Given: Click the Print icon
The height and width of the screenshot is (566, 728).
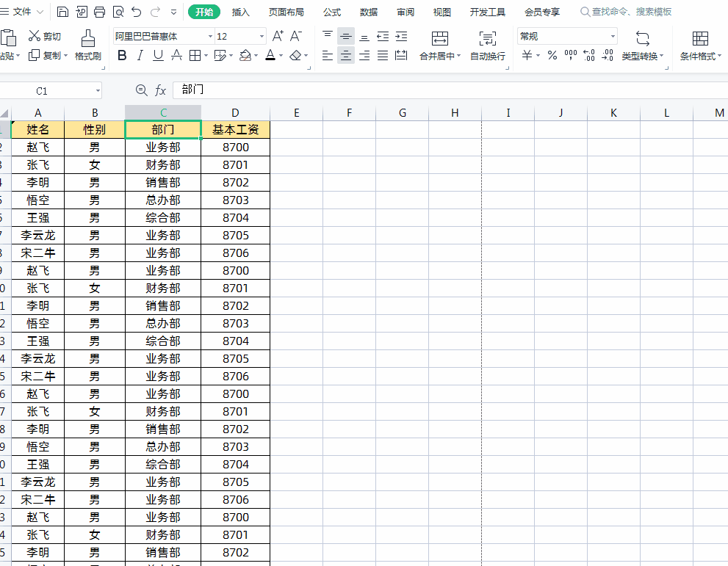Looking at the screenshot, I should point(100,12).
